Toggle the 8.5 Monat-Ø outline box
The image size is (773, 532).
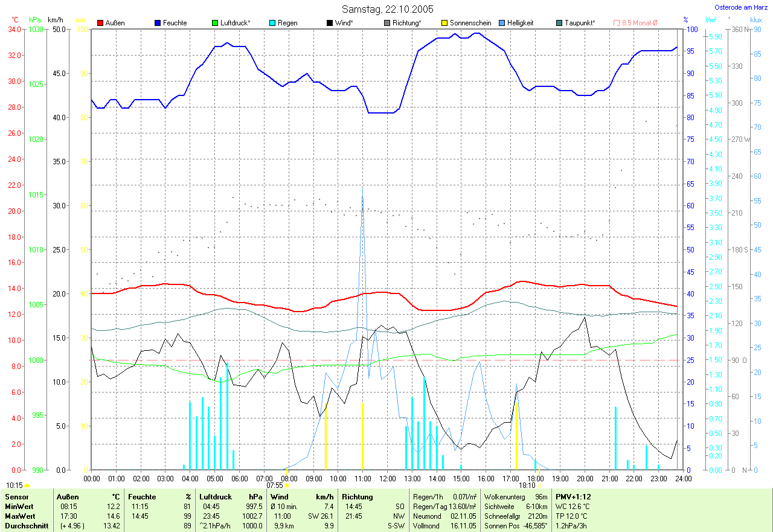(x=617, y=23)
